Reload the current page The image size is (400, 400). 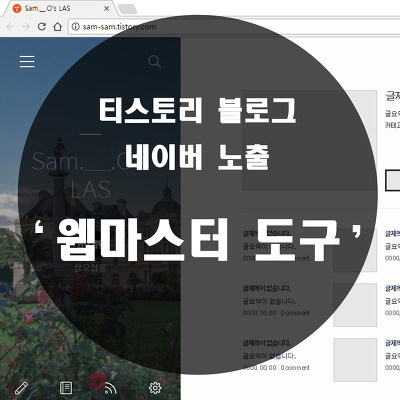point(42,27)
